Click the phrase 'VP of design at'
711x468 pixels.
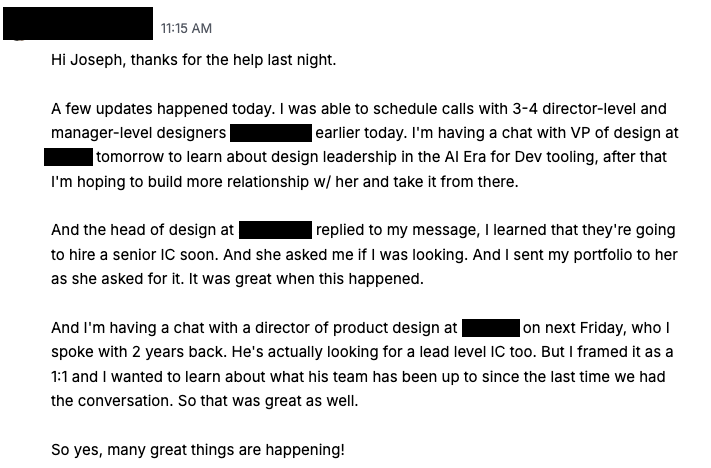(x=628, y=133)
